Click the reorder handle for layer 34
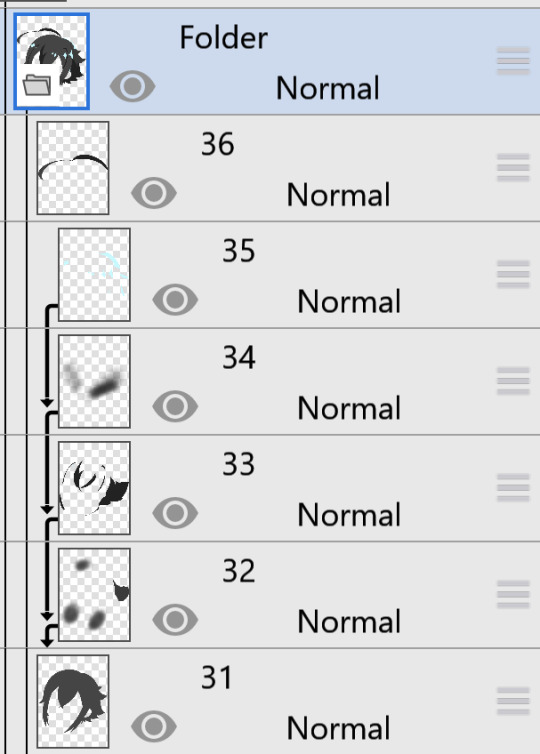The image size is (540, 754). [513, 381]
